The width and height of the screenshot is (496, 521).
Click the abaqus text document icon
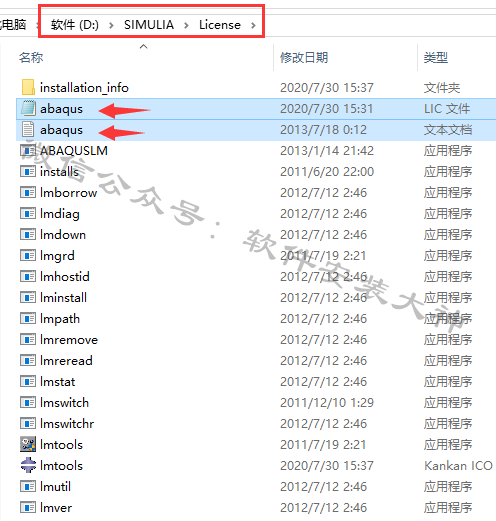pos(28,130)
